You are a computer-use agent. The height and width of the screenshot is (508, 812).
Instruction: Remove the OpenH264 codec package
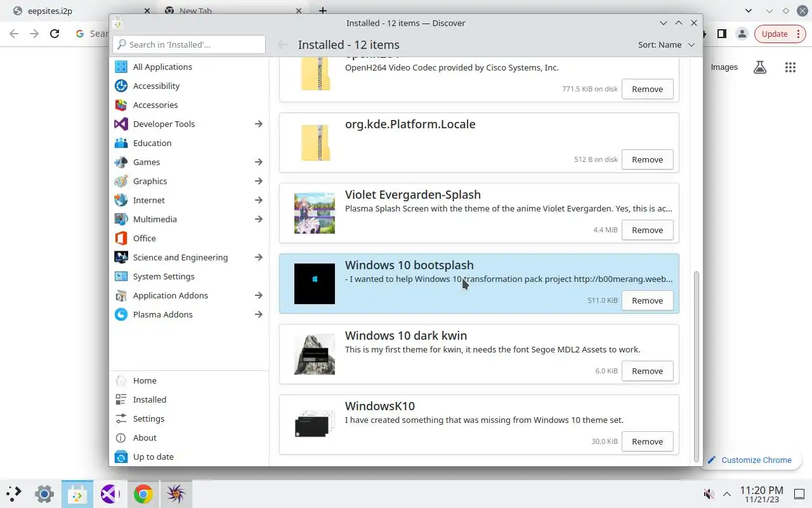click(647, 89)
